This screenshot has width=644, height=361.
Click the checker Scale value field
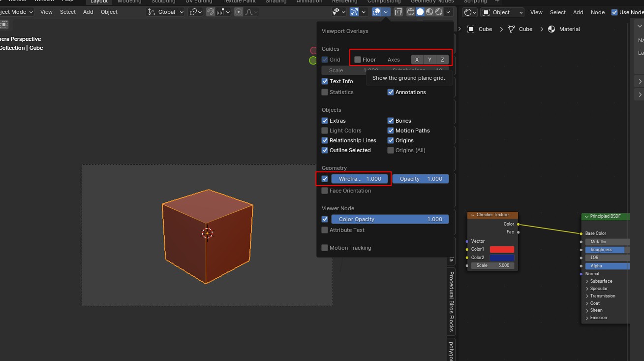coord(492,265)
